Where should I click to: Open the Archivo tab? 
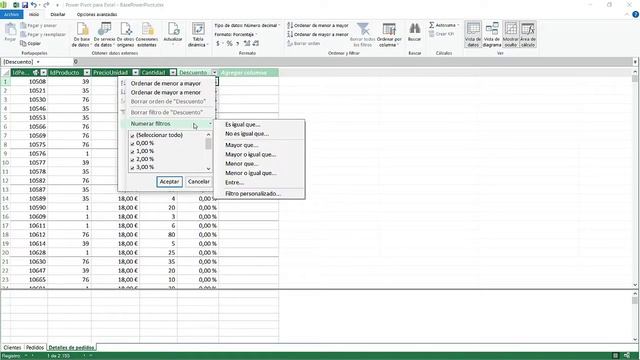point(11,14)
